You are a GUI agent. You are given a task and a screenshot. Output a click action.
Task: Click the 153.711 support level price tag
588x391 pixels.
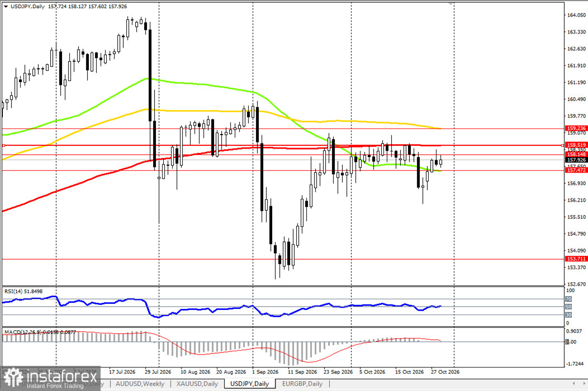tap(576, 259)
